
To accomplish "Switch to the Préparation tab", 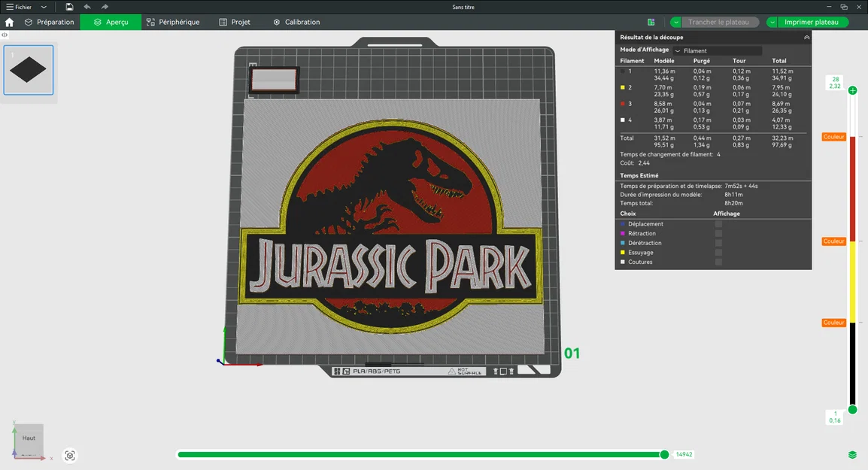I will 50,22.
